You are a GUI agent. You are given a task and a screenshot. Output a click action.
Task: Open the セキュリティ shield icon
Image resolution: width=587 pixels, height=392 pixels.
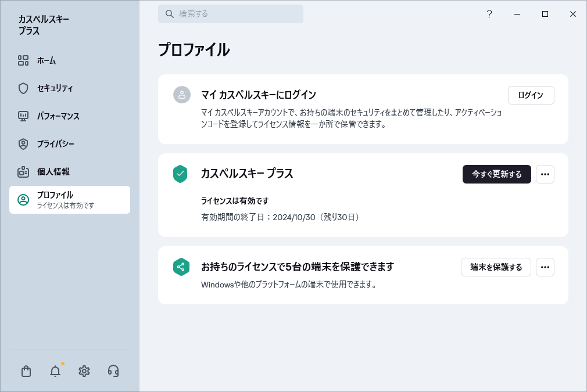(23, 88)
